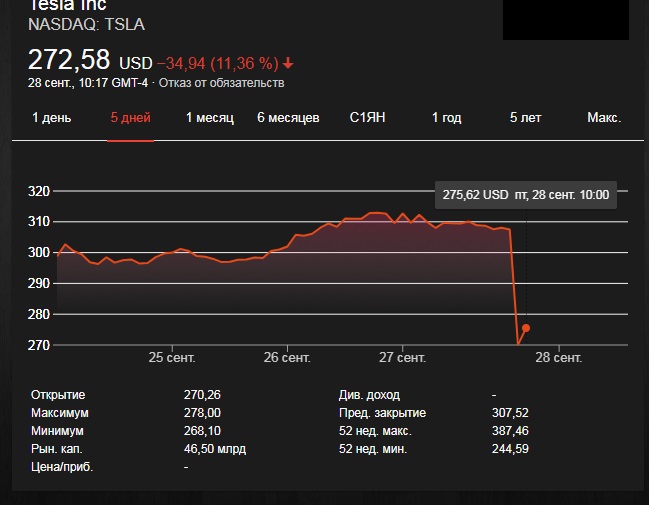Click the orange data point on chart

coord(526,328)
